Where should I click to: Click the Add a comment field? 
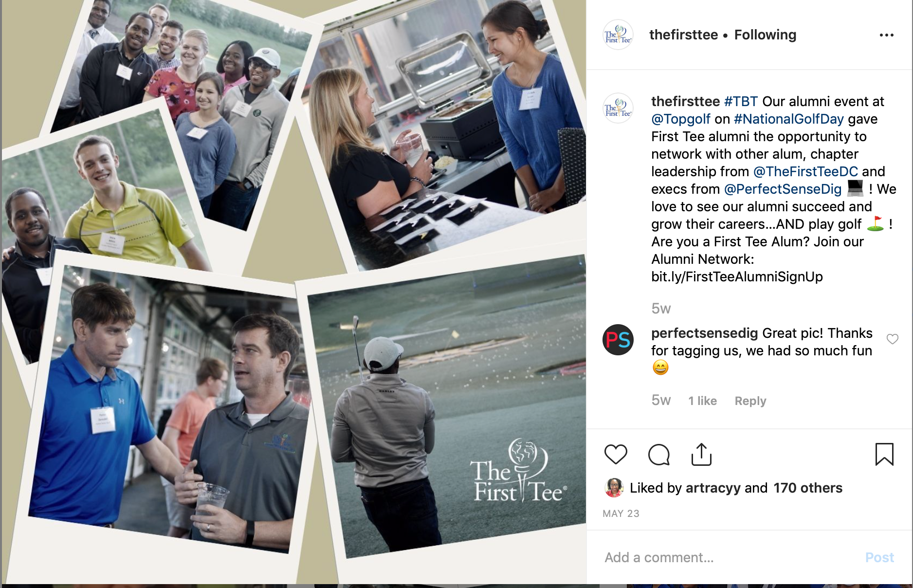730,557
